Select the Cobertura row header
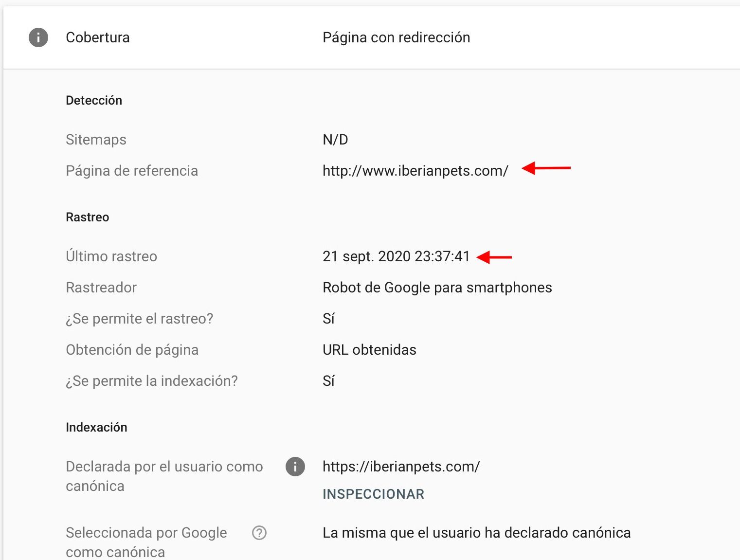Image resolution: width=740 pixels, height=560 pixels. point(372,37)
